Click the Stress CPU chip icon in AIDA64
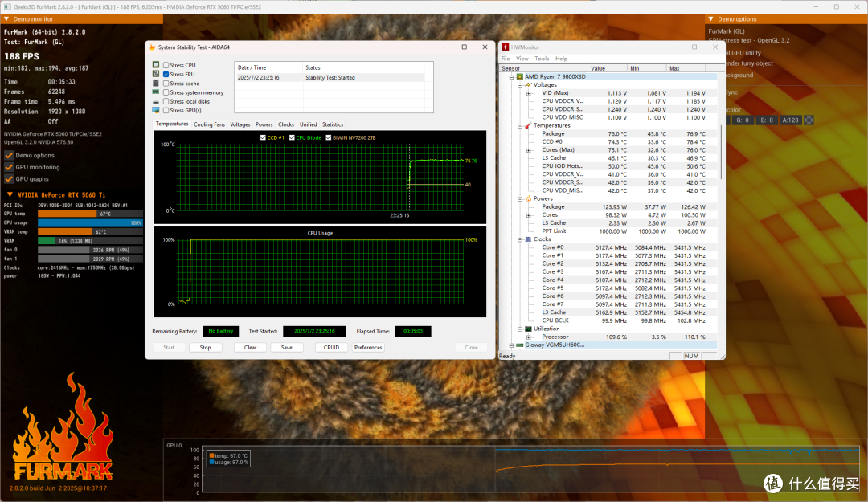This screenshot has height=502, width=868. pyautogui.click(x=156, y=65)
